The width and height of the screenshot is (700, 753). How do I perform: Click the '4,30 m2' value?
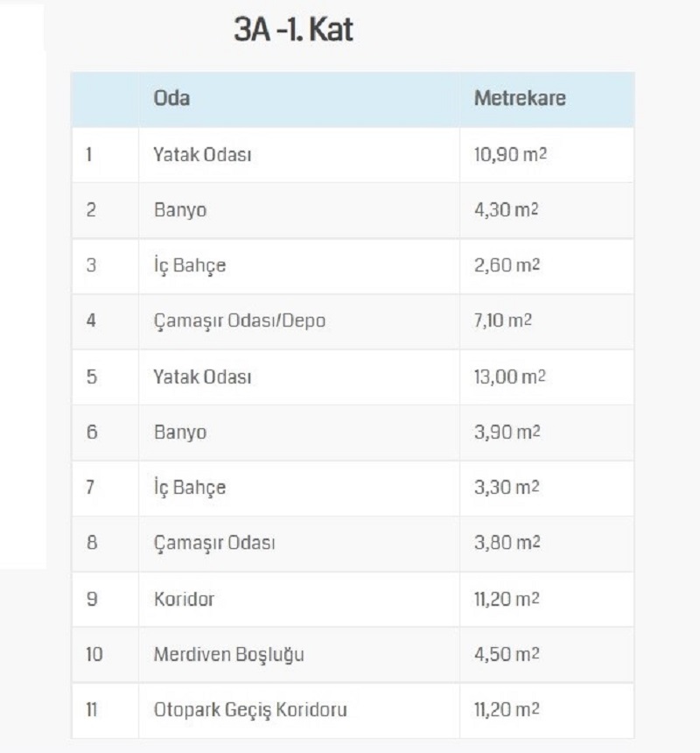(506, 210)
